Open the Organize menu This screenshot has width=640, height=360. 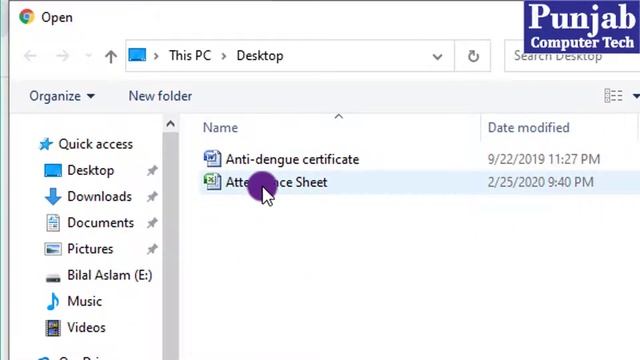pos(62,96)
